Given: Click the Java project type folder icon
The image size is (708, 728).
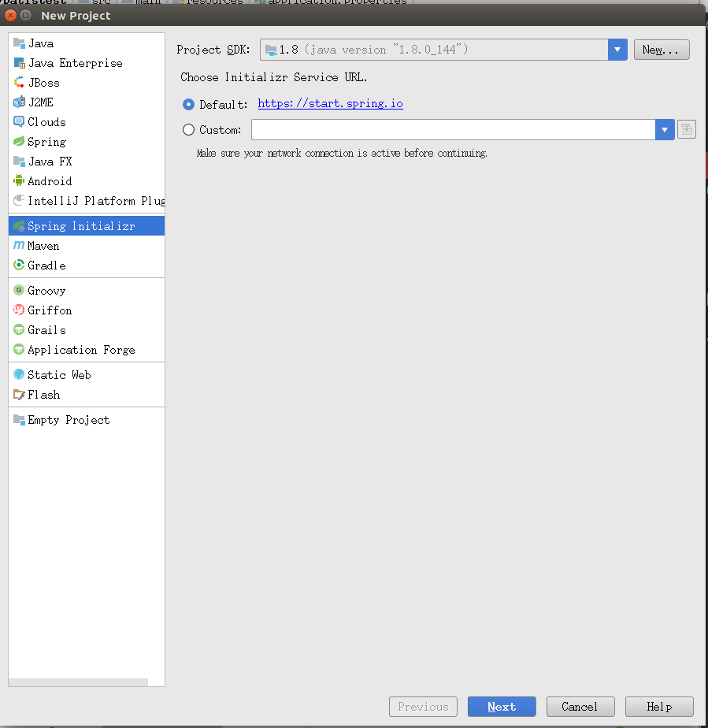Looking at the screenshot, I should coord(19,43).
